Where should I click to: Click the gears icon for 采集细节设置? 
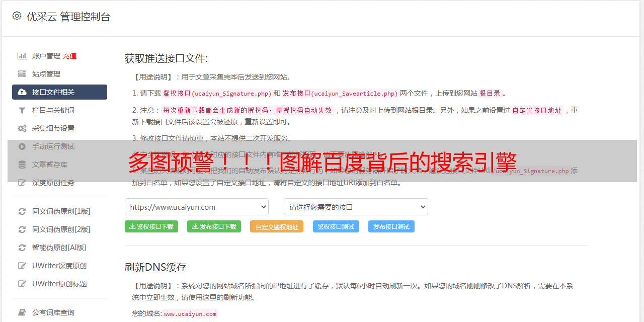click(x=22, y=128)
